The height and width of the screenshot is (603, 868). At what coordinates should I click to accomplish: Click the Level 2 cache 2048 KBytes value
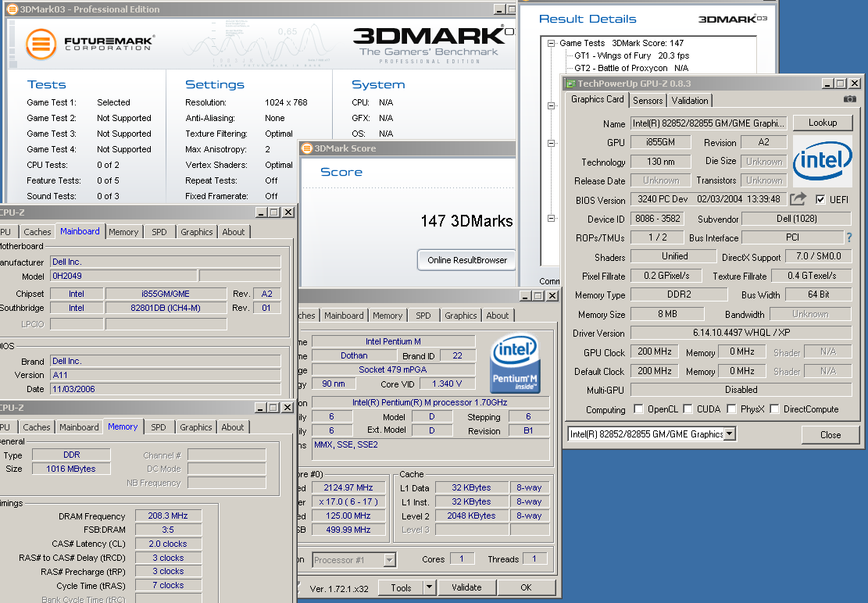pyautogui.click(x=471, y=516)
